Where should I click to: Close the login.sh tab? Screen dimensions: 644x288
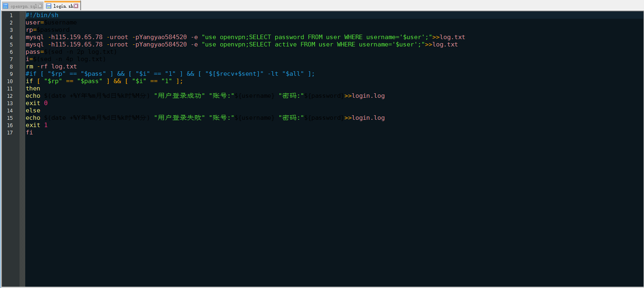point(76,6)
